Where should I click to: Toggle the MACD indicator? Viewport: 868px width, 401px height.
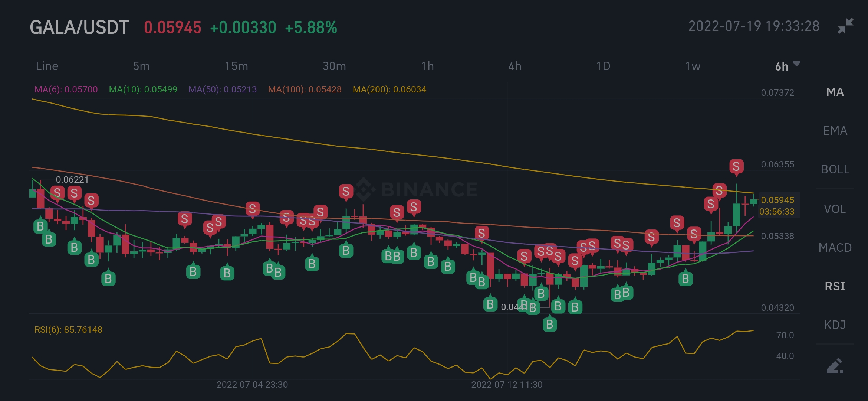pos(835,248)
